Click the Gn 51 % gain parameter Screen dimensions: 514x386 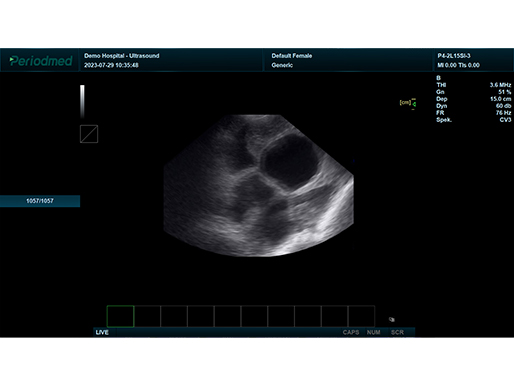click(x=474, y=92)
